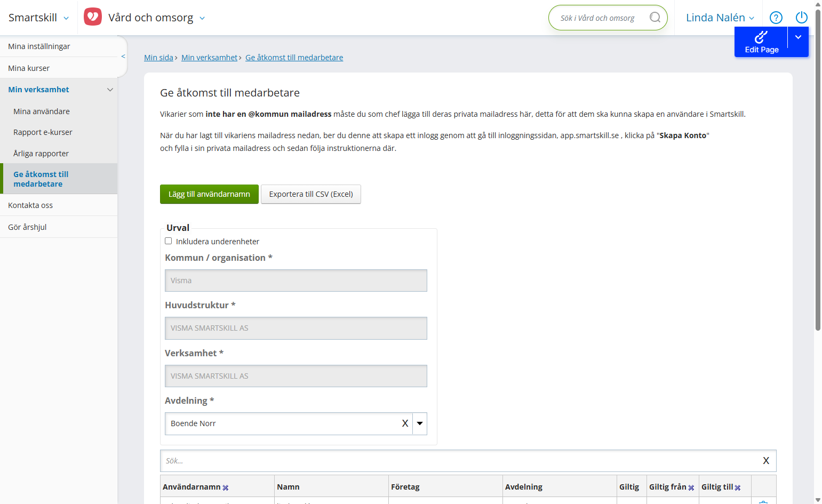The width and height of the screenshot is (822, 504).
Task: Tick the Inkludera underenheter checkbox
Action: (169, 241)
